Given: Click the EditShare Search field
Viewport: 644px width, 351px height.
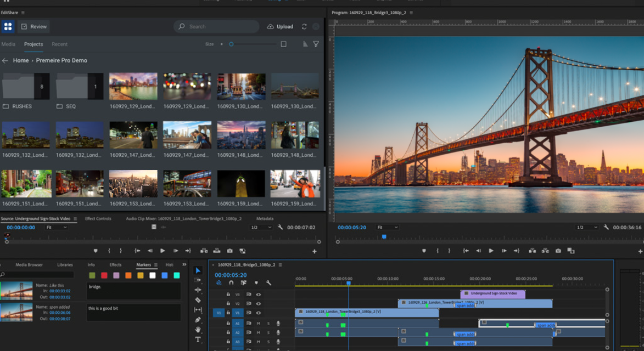Looking at the screenshot, I should (x=216, y=27).
